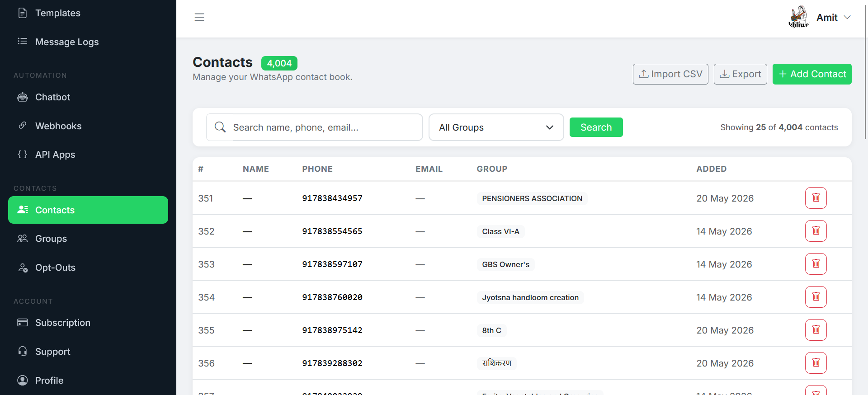The image size is (868, 395).
Task: Click the Add Contact button
Action: (812, 74)
